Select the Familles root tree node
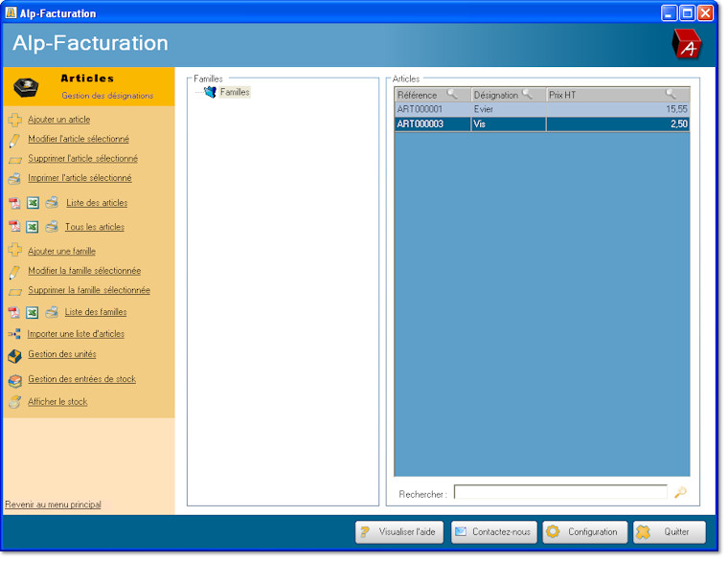Viewport: 728px width, 561px height. pyautogui.click(x=235, y=92)
